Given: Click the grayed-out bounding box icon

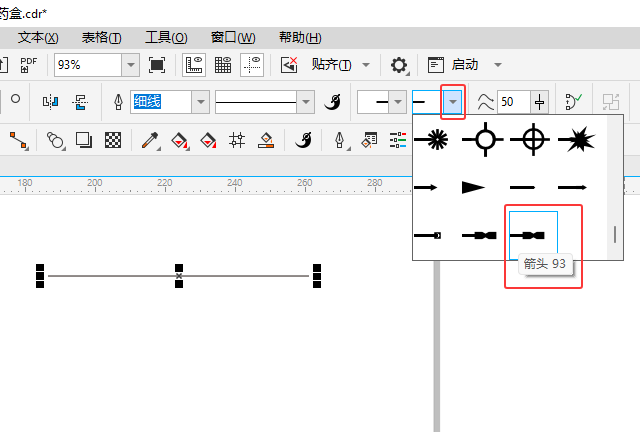Looking at the screenshot, I should [x=611, y=102].
